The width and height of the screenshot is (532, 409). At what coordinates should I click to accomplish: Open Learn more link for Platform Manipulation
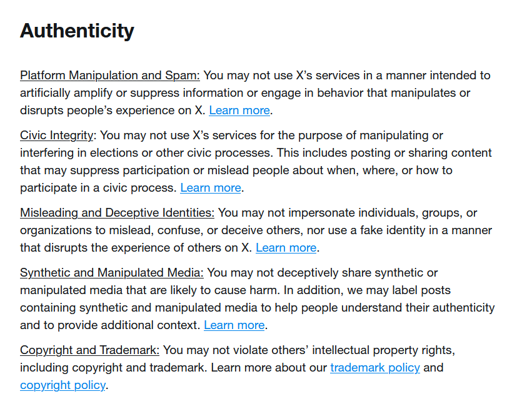coord(239,111)
